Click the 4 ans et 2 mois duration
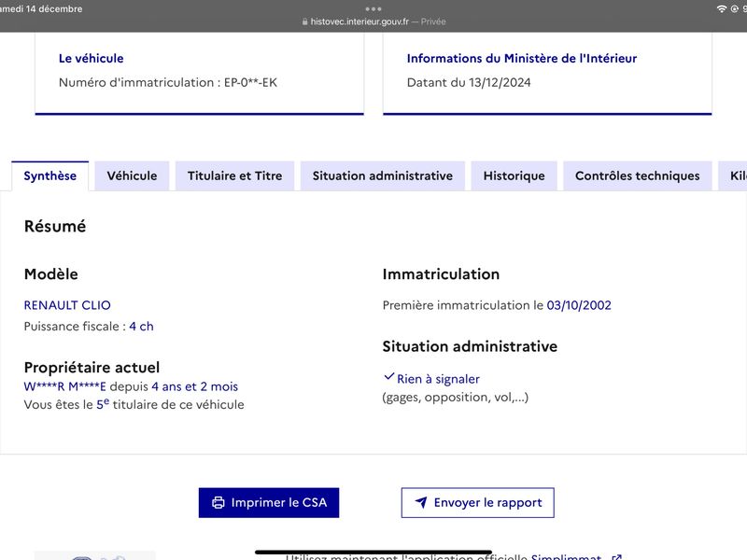747x560 pixels. 195,386
